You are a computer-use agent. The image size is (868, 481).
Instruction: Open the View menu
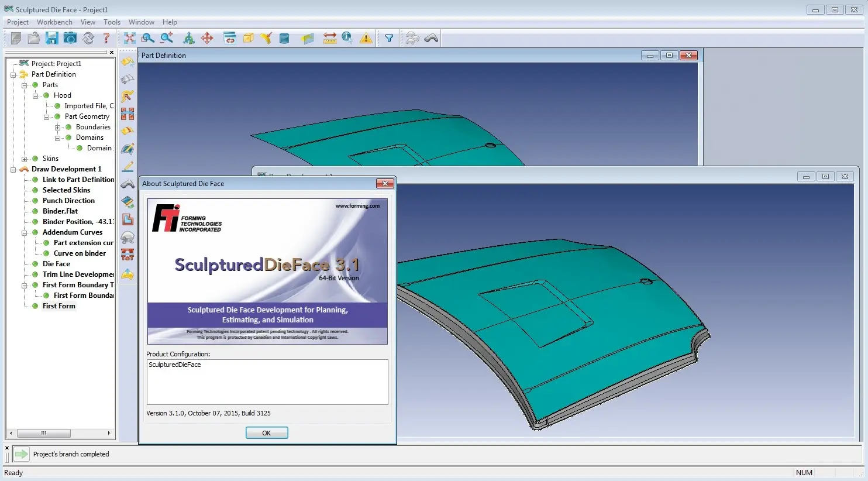(x=88, y=22)
